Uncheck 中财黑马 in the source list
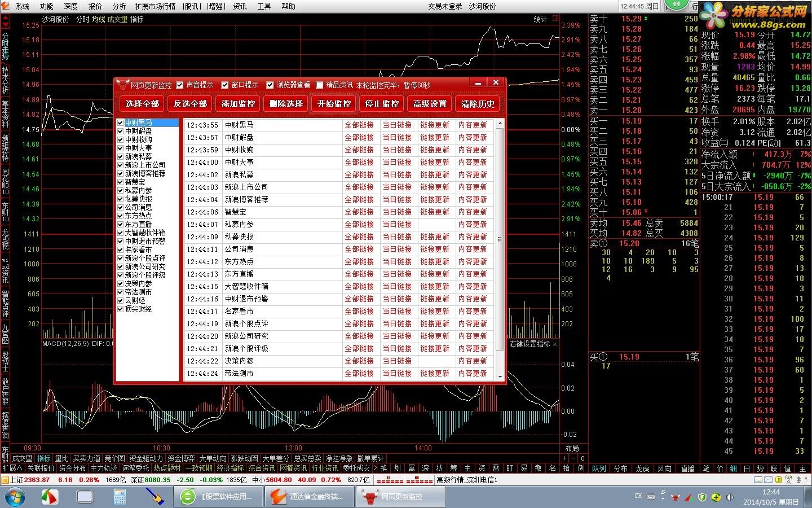 (120, 122)
